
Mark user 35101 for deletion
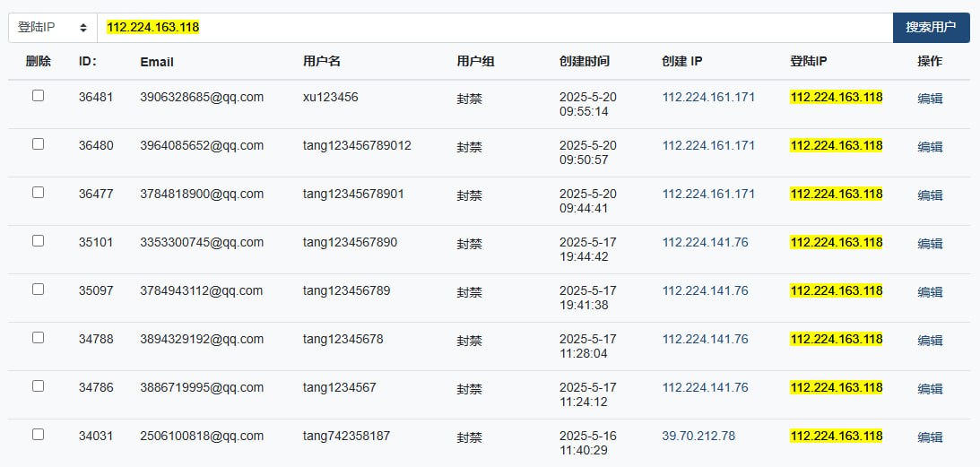point(39,241)
